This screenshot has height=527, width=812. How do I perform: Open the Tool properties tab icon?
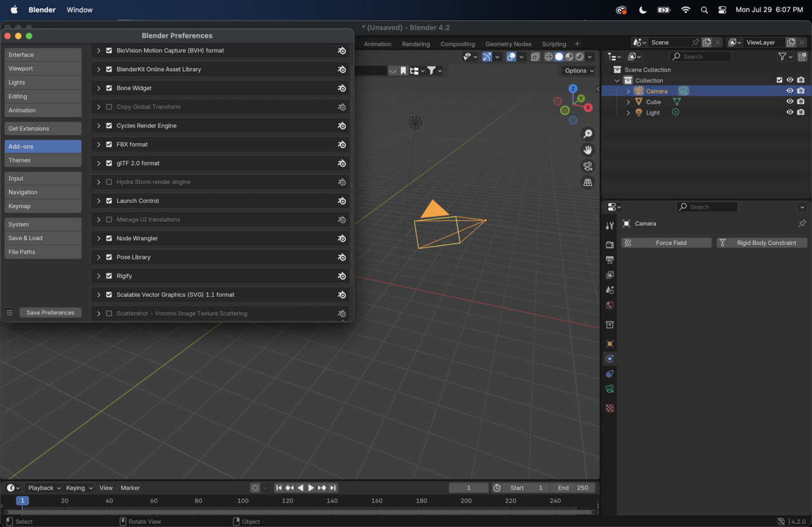point(610,226)
